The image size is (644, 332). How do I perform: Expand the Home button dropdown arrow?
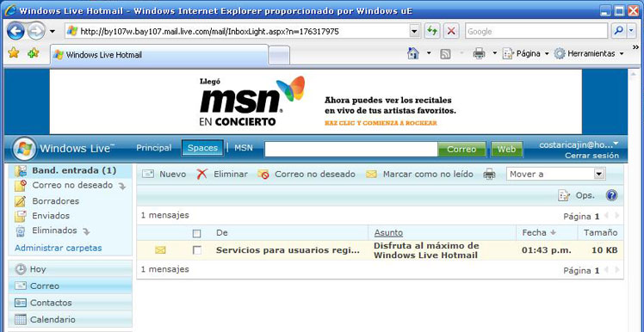pyautogui.click(x=429, y=53)
